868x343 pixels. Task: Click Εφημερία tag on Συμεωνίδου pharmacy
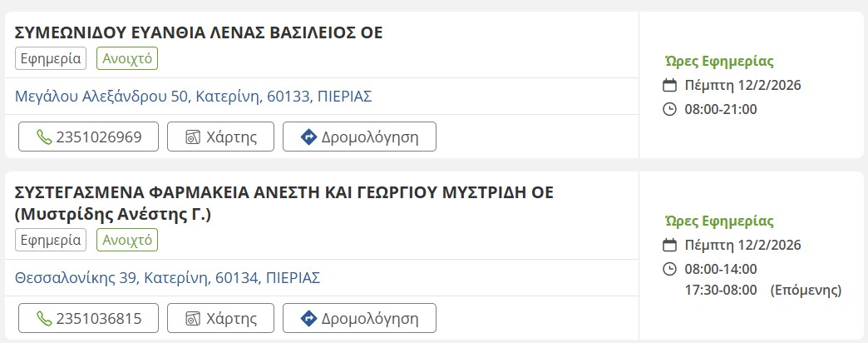(51, 58)
